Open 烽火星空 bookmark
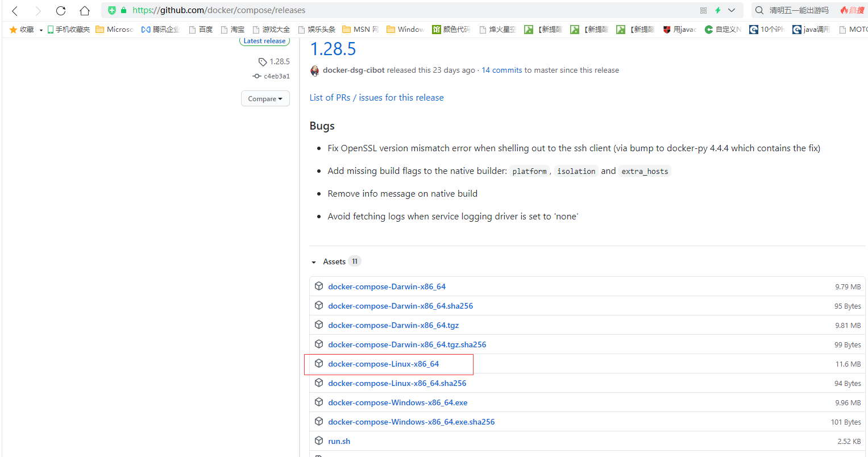868x457 pixels. [497, 30]
